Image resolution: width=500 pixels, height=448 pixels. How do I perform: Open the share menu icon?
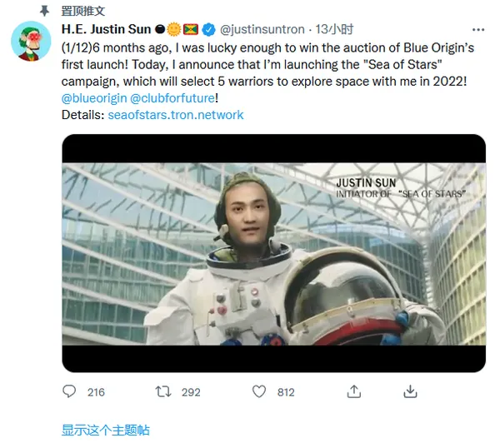354,391
